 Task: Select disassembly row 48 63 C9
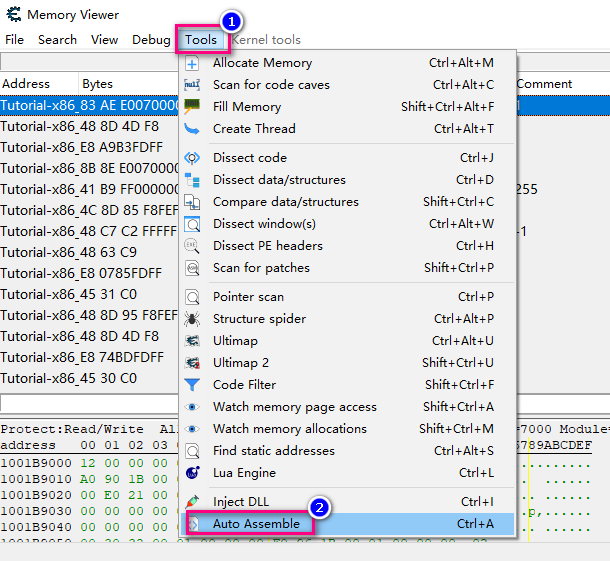tap(89, 252)
